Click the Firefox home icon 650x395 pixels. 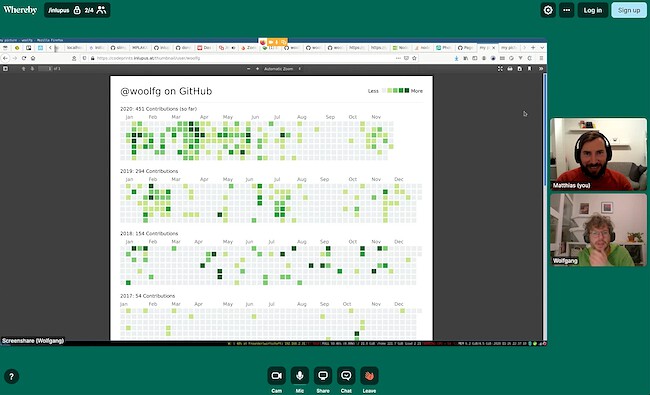(x=33, y=58)
